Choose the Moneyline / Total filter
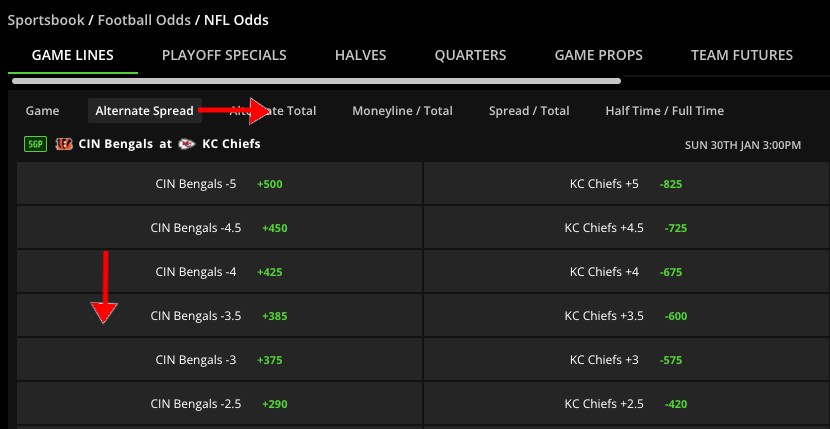This screenshot has height=429, width=830. pos(402,111)
